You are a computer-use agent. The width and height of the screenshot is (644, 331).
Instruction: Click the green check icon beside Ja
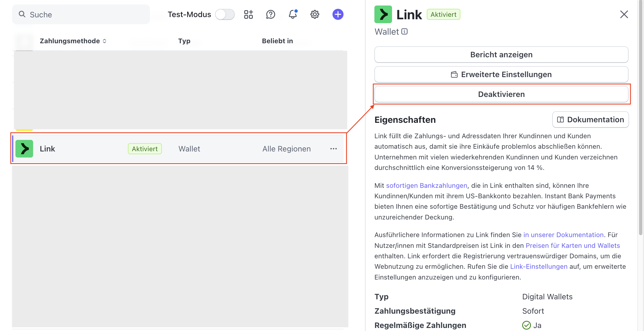click(526, 325)
